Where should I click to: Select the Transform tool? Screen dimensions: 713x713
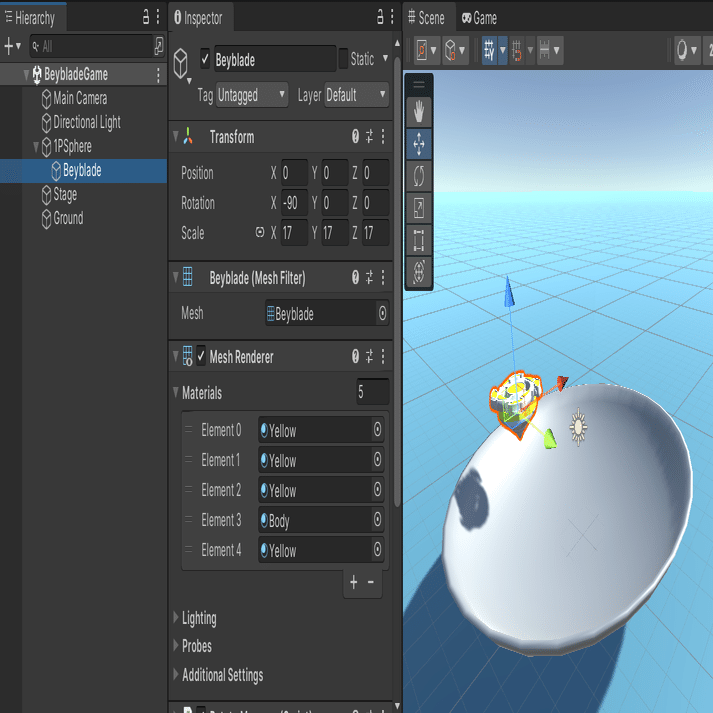pyautogui.click(x=418, y=271)
